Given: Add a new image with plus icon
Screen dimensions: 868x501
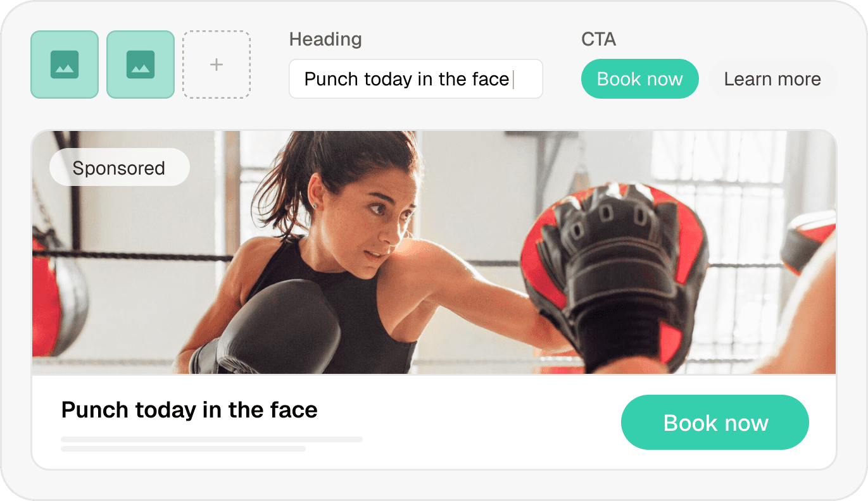Looking at the screenshot, I should click(x=217, y=65).
